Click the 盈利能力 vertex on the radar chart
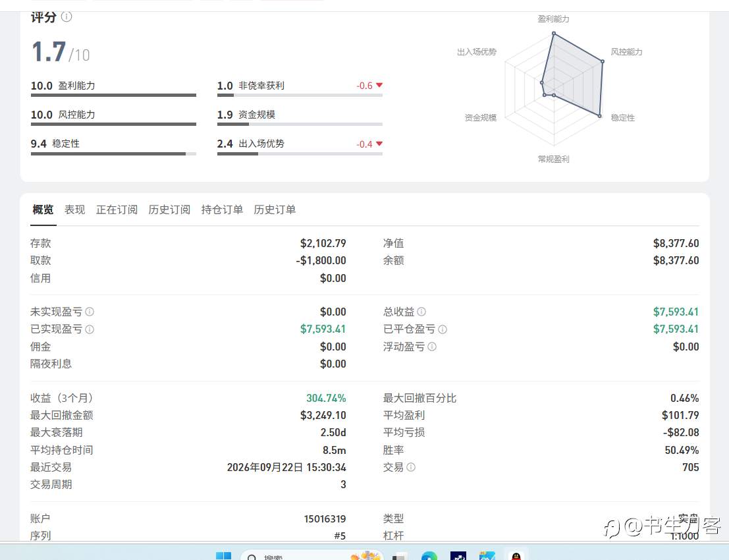The height and width of the screenshot is (560, 729). [x=554, y=34]
